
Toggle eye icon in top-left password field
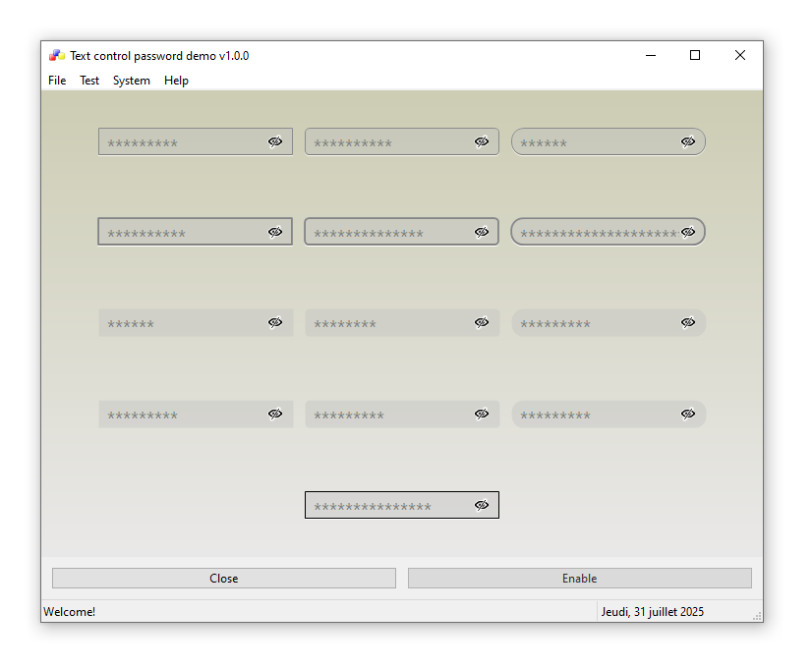tap(275, 141)
